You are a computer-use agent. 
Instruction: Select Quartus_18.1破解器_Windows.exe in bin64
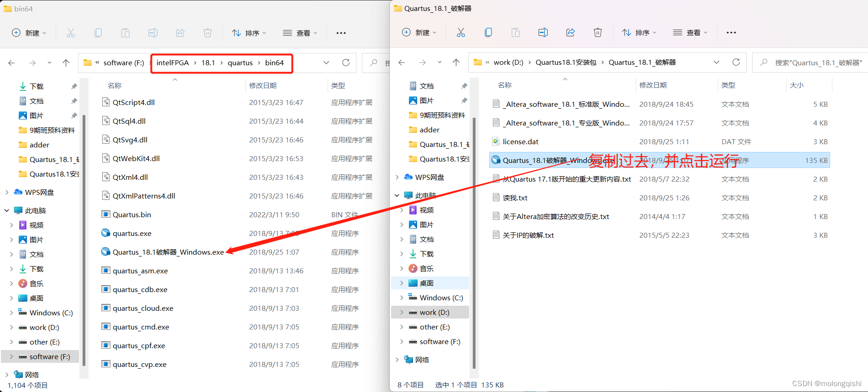pyautogui.click(x=168, y=252)
